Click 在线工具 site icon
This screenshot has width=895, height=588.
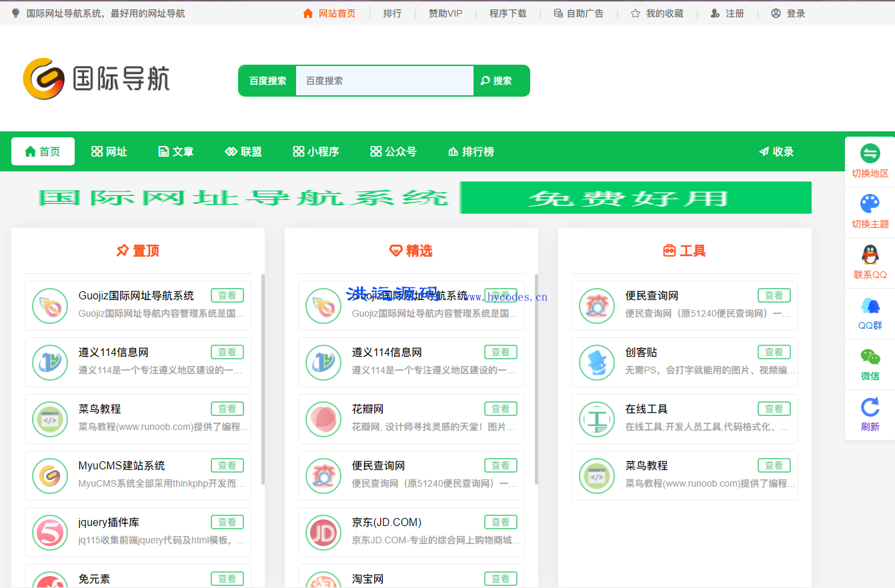point(597,419)
